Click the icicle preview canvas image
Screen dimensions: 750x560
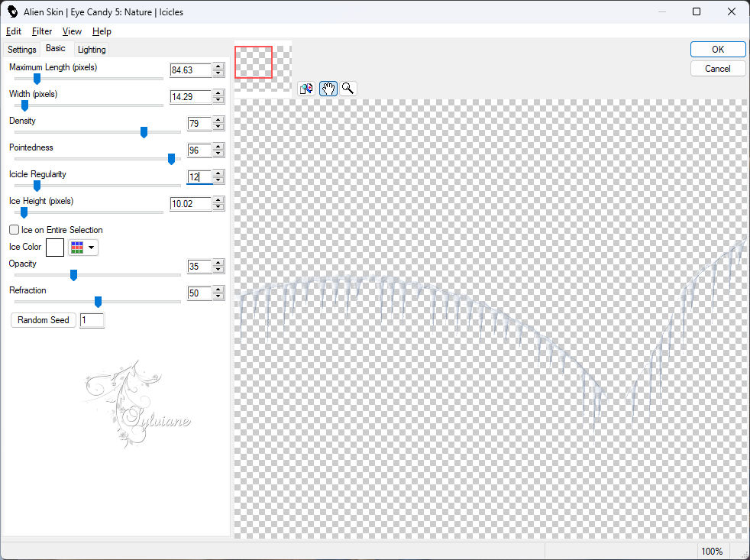490,319
